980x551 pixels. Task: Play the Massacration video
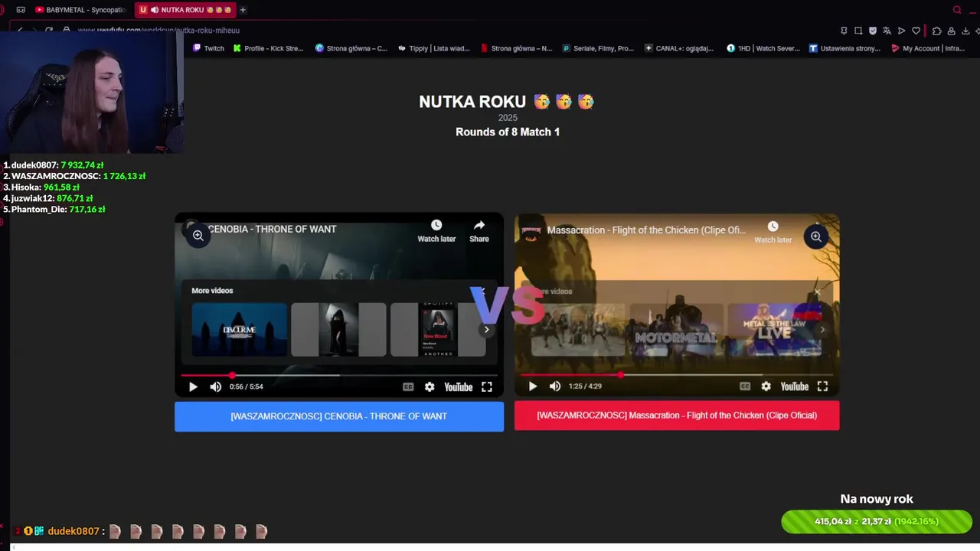pos(533,386)
